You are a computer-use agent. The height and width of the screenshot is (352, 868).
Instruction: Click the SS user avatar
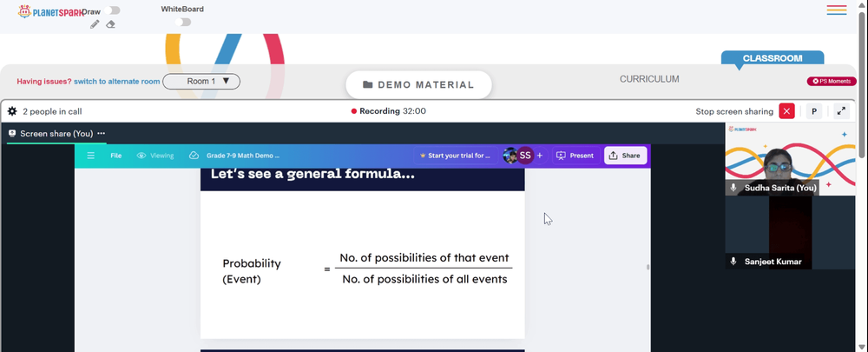pos(525,156)
